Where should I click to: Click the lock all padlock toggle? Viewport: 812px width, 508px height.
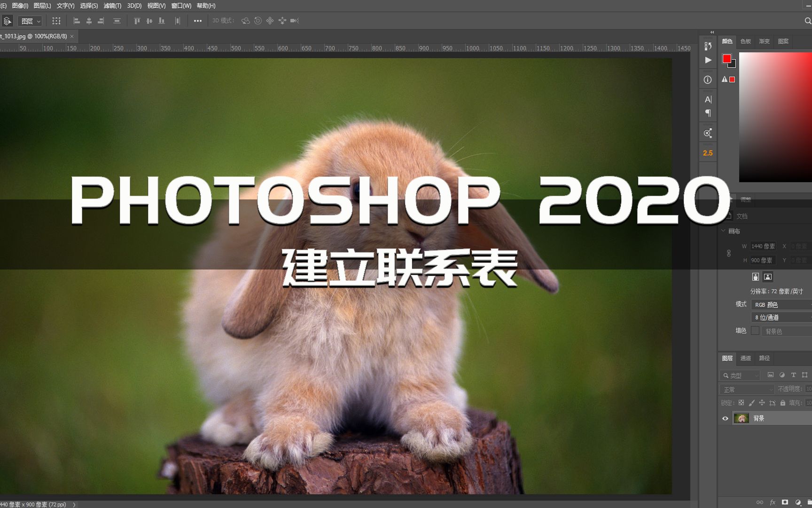[x=782, y=403]
